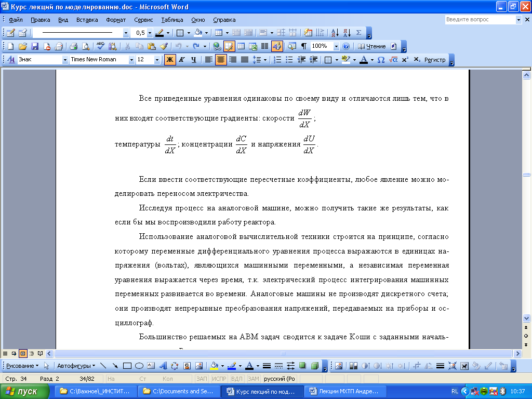Justify paragraph text alignment
Image resolution: width=532 pixels, height=399 pixels.
(245, 60)
